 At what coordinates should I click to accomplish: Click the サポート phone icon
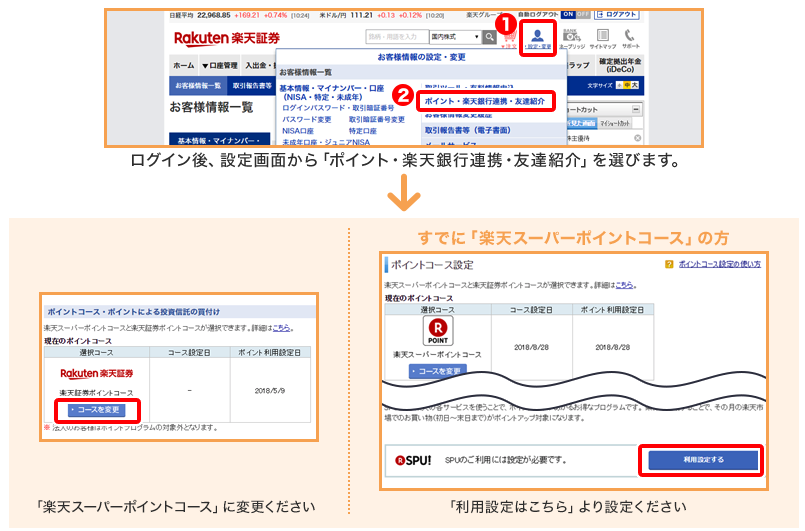tap(630, 39)
